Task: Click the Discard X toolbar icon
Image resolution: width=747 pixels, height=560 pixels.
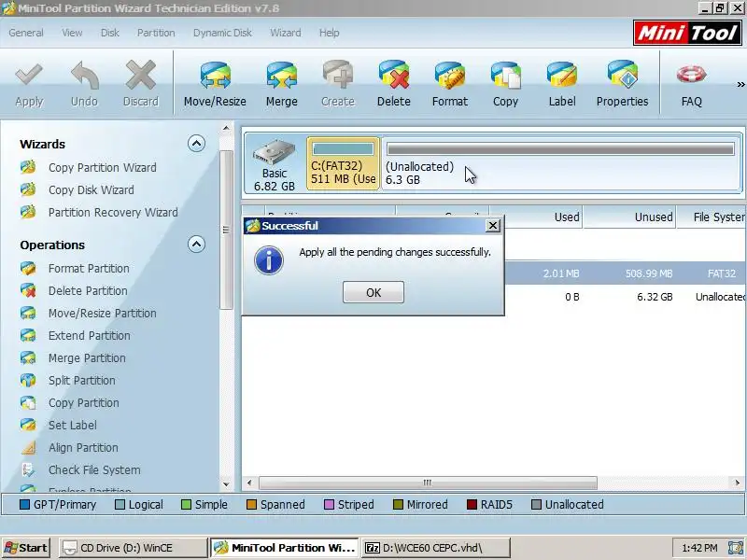Action: pyautogui.click(x=141, y=76)
